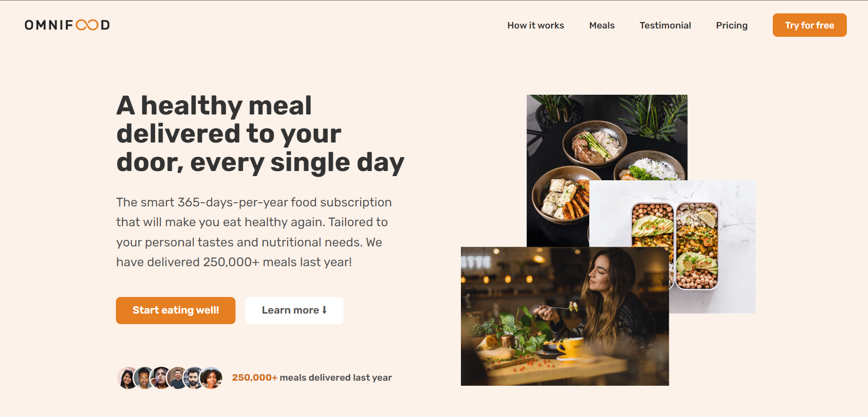
Task: Click the 250,000+ meals delivered text
Action: 312,377
